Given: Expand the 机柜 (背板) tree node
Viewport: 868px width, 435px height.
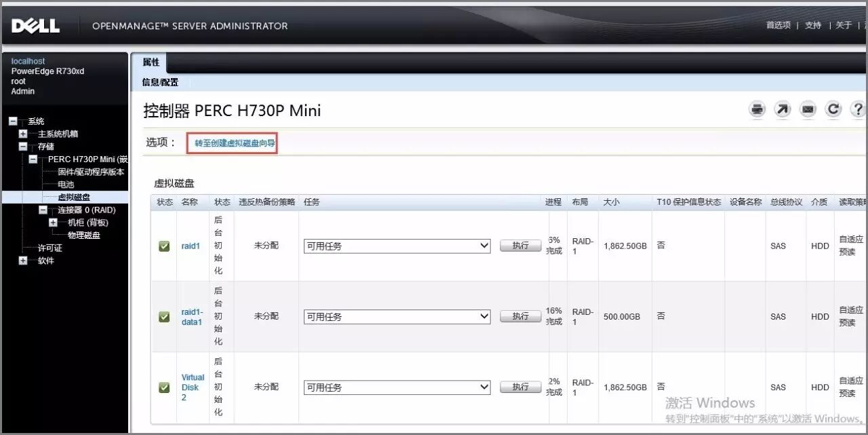Looking at the screenshot, I should pyautogui.click(x=54, y=223).
